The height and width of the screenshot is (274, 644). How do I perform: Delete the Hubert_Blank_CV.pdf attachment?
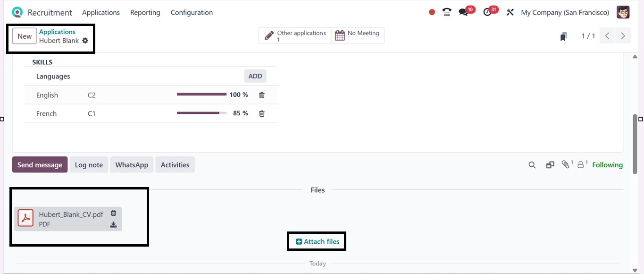point(113,213)
